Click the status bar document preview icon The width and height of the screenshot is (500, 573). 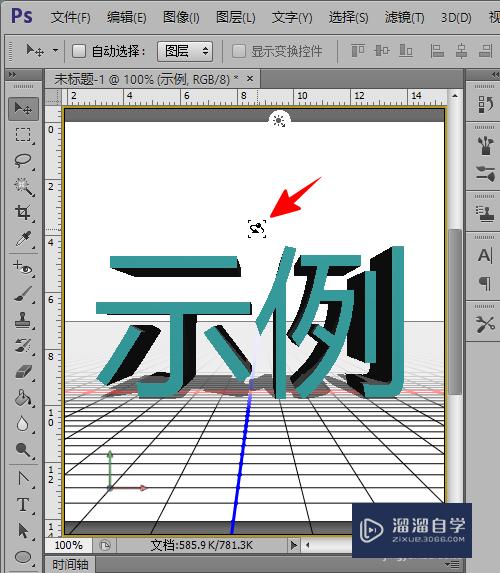[105, 546]
